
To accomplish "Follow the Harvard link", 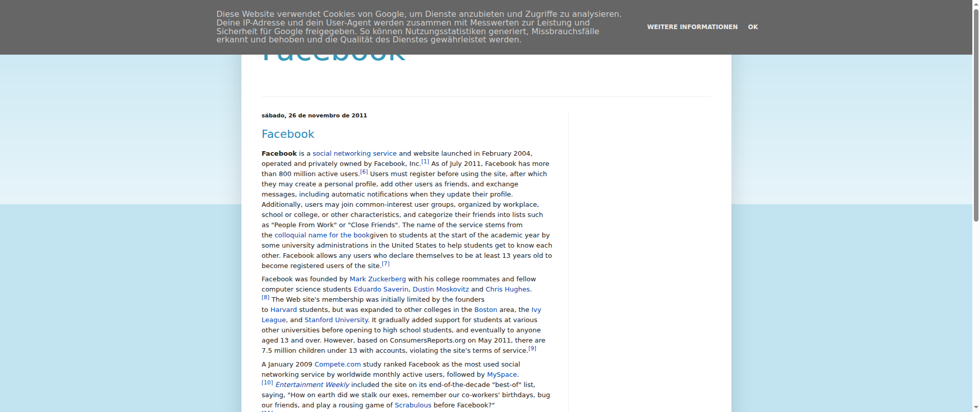I will [x=283, y=309].
